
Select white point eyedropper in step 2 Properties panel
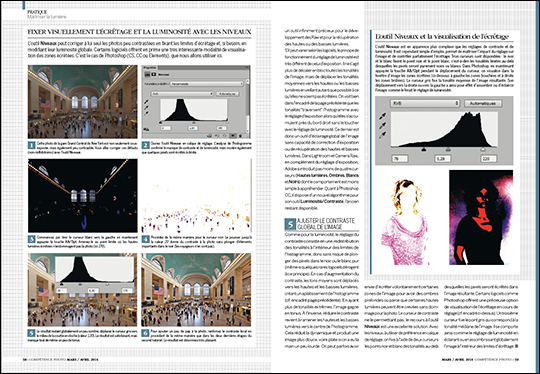(x=146, y=113)
